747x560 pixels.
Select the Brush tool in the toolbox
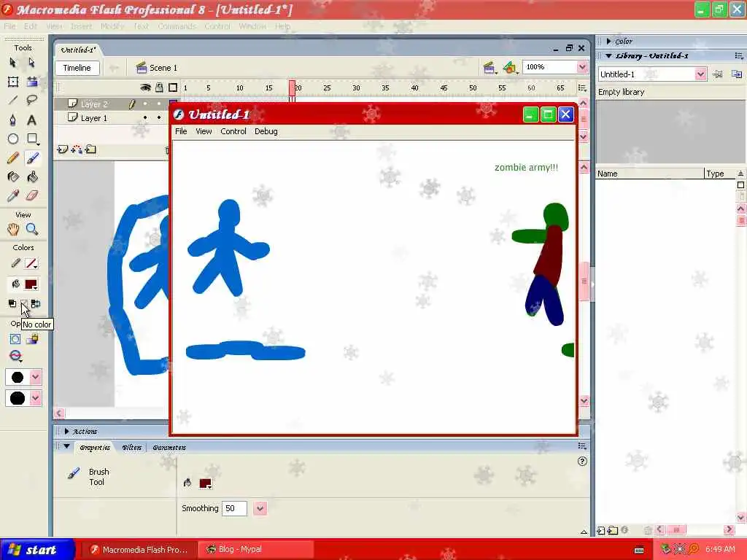coord(32,157)
